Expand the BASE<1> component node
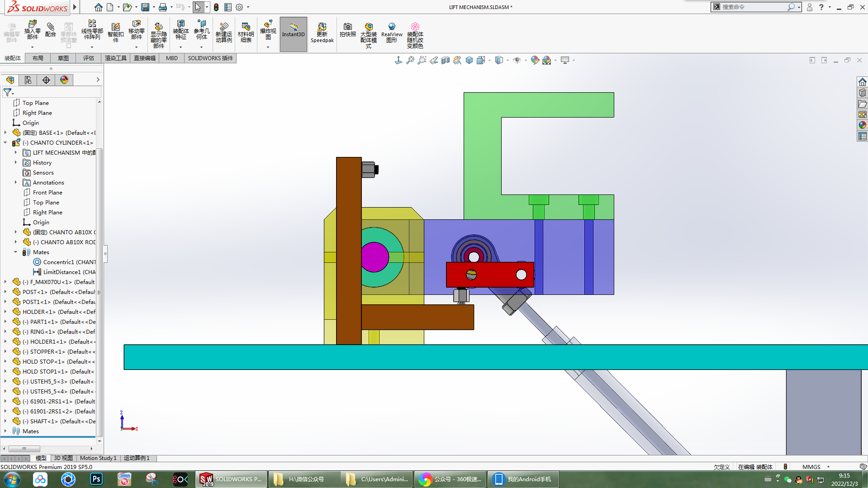Viewport: 868px width, 488px height. coord(5,133)
